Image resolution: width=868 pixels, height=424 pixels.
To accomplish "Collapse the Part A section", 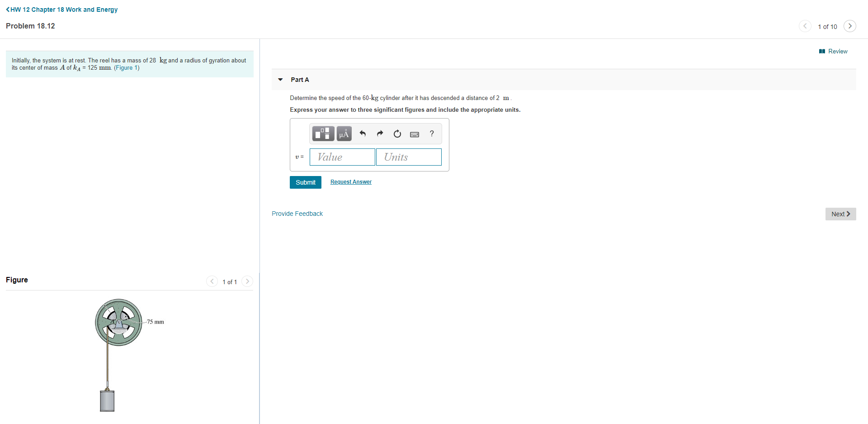I will point(280,80).
